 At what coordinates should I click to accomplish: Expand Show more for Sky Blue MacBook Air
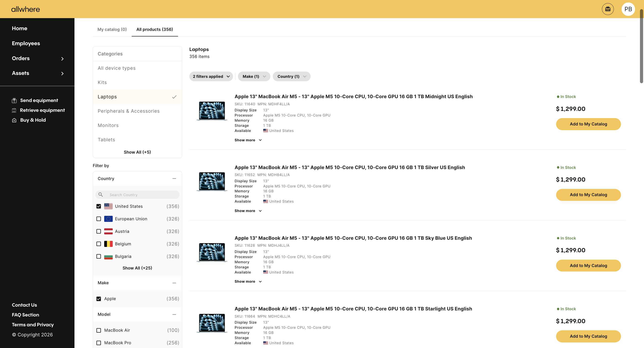point(248,282)
